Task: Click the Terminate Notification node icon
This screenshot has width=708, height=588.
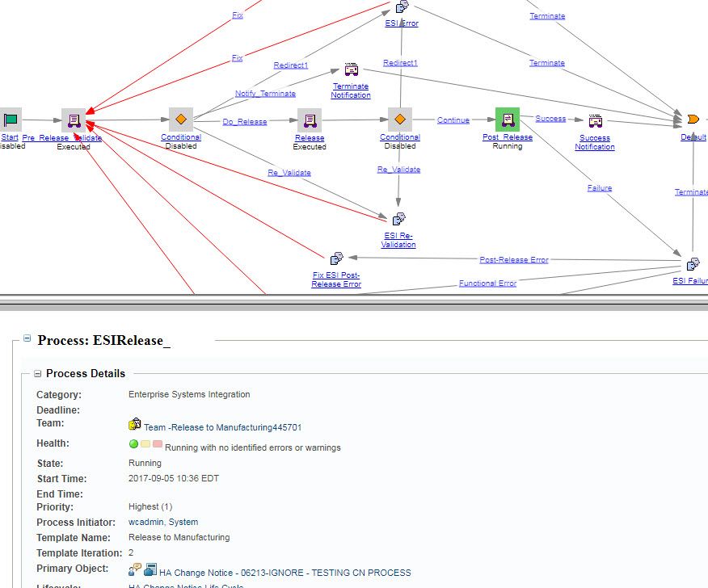Action: coord(352,69)
